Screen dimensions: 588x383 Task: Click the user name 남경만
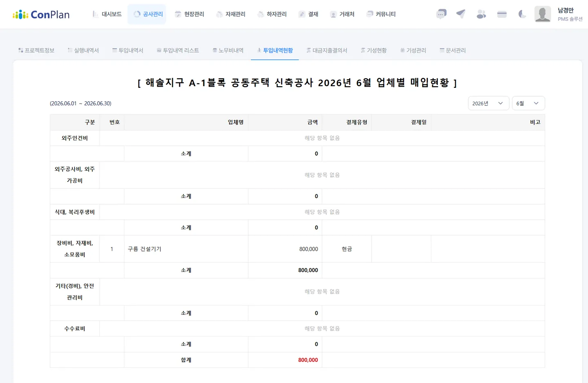pos(566,11)
